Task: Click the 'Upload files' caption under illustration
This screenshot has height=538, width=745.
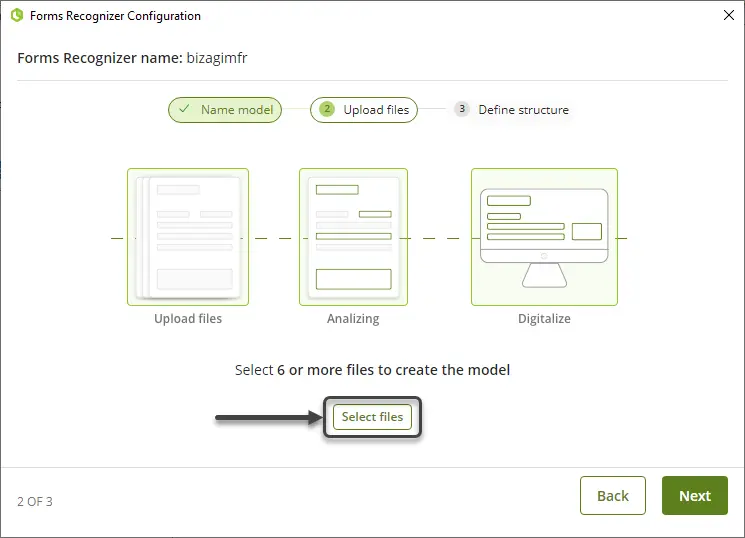Action: click(x=188, y=318)
